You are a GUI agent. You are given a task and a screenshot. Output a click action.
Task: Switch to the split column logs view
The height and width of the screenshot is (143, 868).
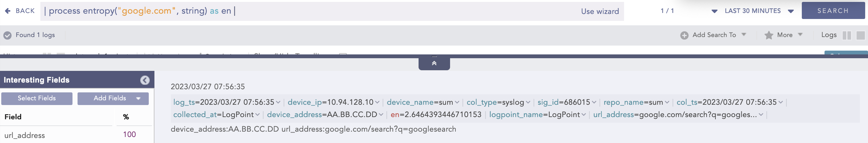(847, 35)
